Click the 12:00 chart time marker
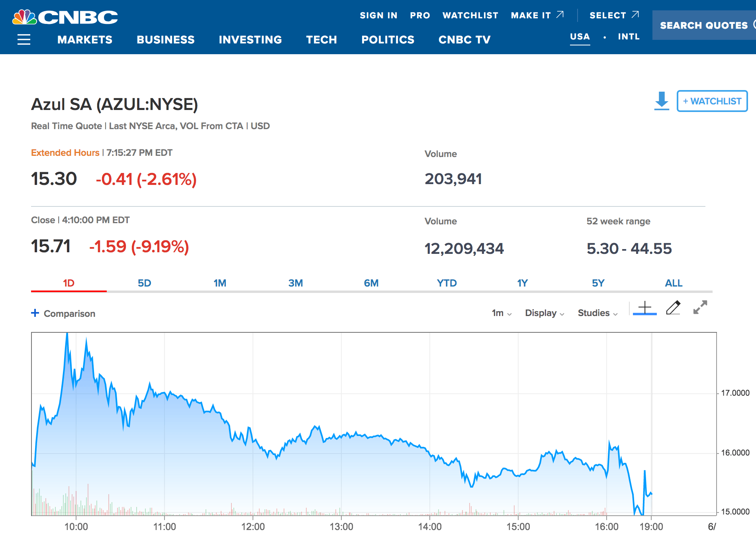The image size is (756, 538). coord(253,526)
